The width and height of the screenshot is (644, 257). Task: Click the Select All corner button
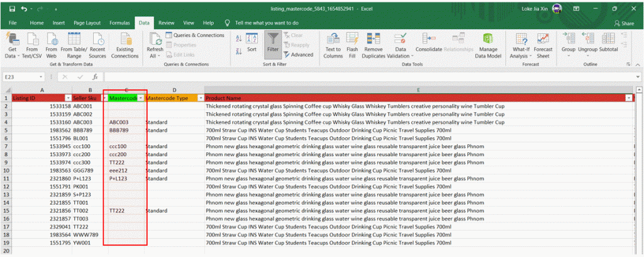coord(6,89)
